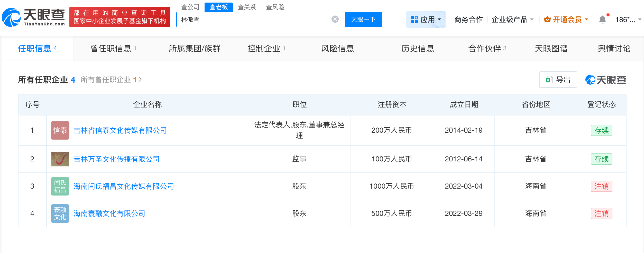Click the 寰融文化 company logo square
The image size is (644, 253).
pyautogui.click(x=60, y=213)
